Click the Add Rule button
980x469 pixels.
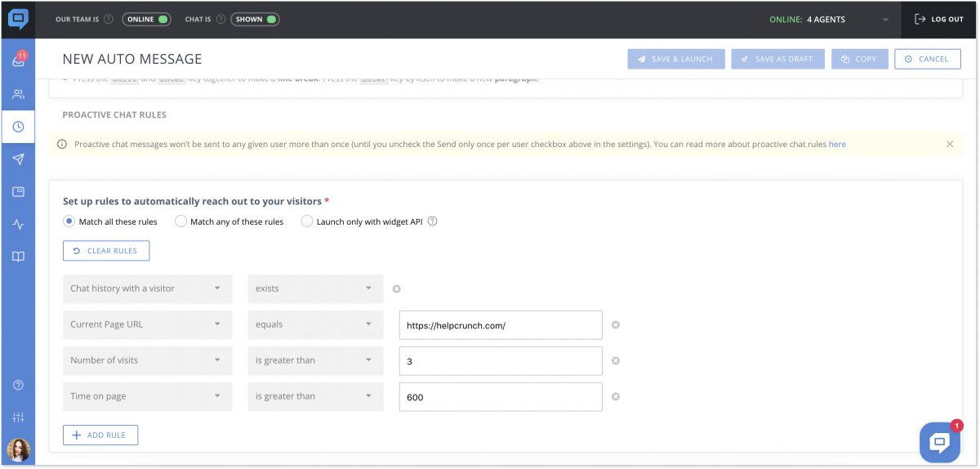pyautogui.click(x=100, y=435)
